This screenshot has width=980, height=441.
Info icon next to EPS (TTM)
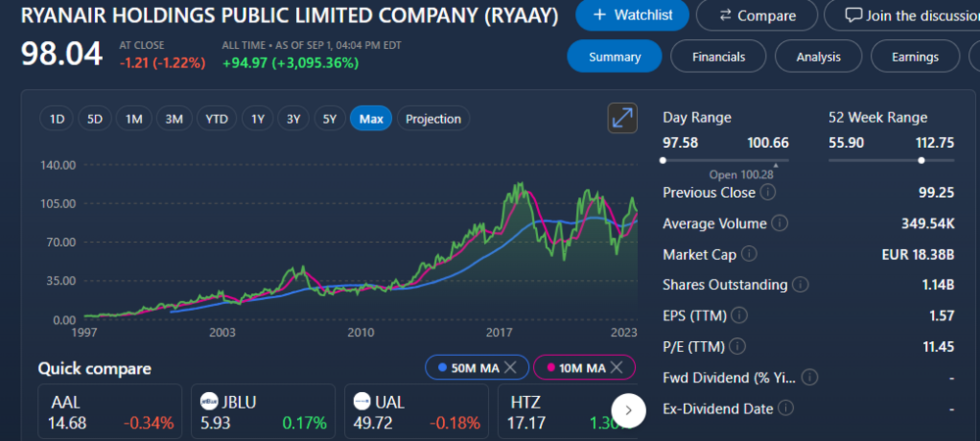[739, 316]
